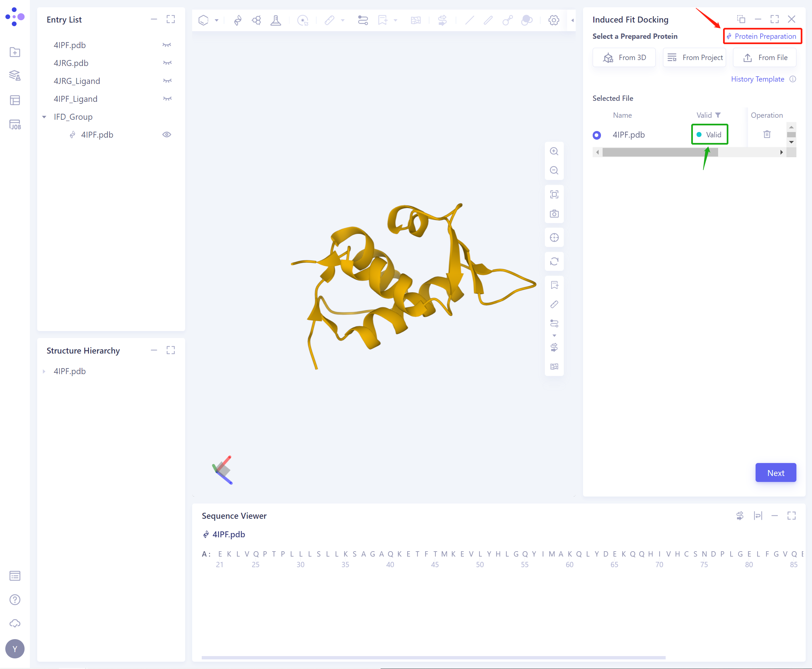Click the delete trash icon for 4IPF.pdb
This screenshot has height=669, width=812.
(x=767, y=134)
